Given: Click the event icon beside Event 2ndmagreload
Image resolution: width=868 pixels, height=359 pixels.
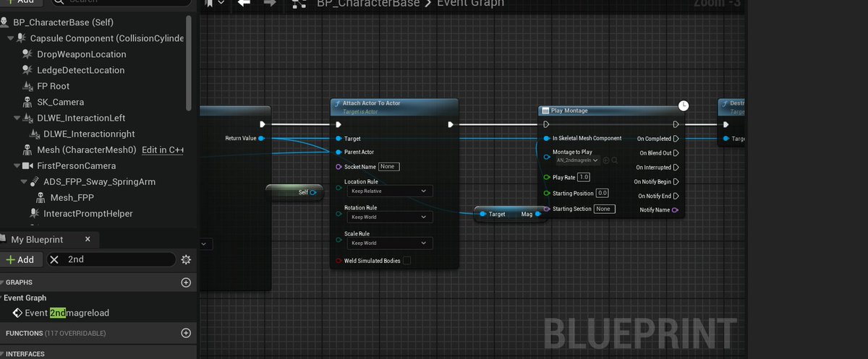Looking at the screenshot, I should click(17, 313).
